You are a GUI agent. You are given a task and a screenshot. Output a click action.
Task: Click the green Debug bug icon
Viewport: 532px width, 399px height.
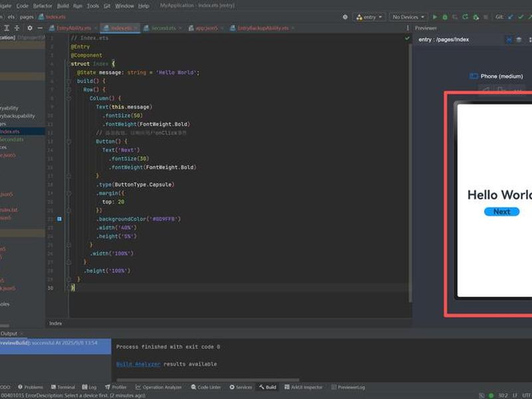(445, 17)
